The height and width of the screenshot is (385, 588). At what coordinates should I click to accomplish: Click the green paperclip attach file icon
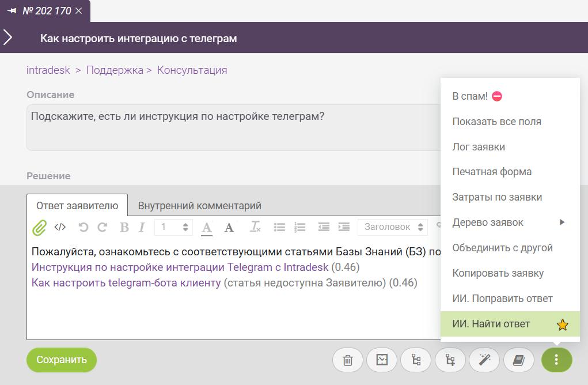39,228
